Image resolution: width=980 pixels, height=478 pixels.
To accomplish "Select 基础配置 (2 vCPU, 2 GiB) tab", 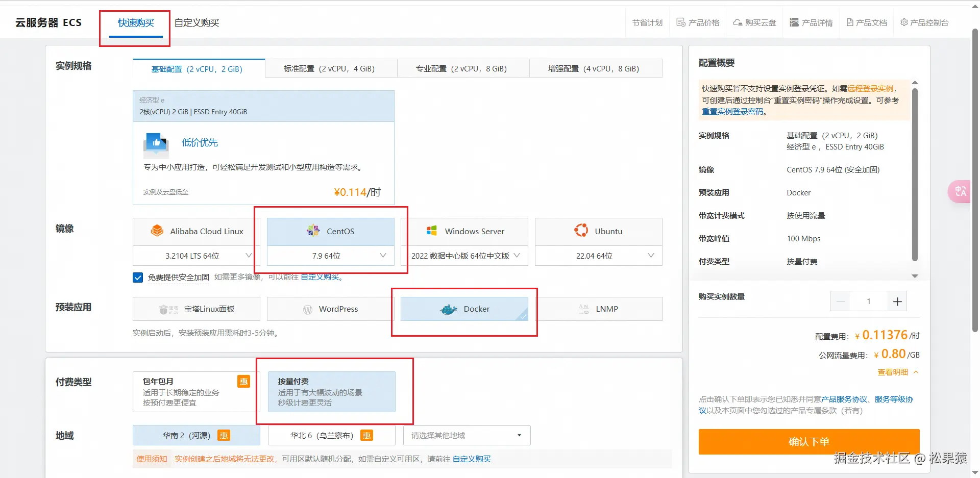I will pyautogui.click(x=199, y=68).
